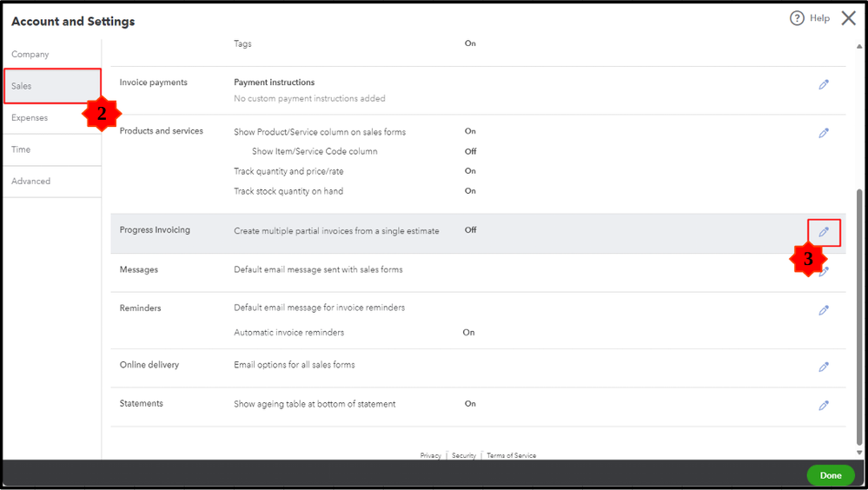Screen dimensions: 868x490
Task: Edit Invoice payments with pencil icon
Action: pyautogui.click(x=824, y=84)
